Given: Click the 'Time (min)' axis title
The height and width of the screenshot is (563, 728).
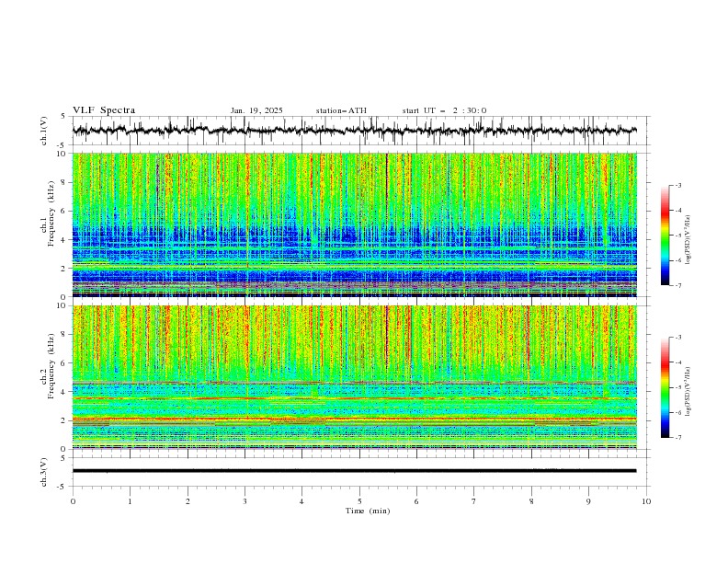Looking at the screenshot, I should (x=368, y=511).
